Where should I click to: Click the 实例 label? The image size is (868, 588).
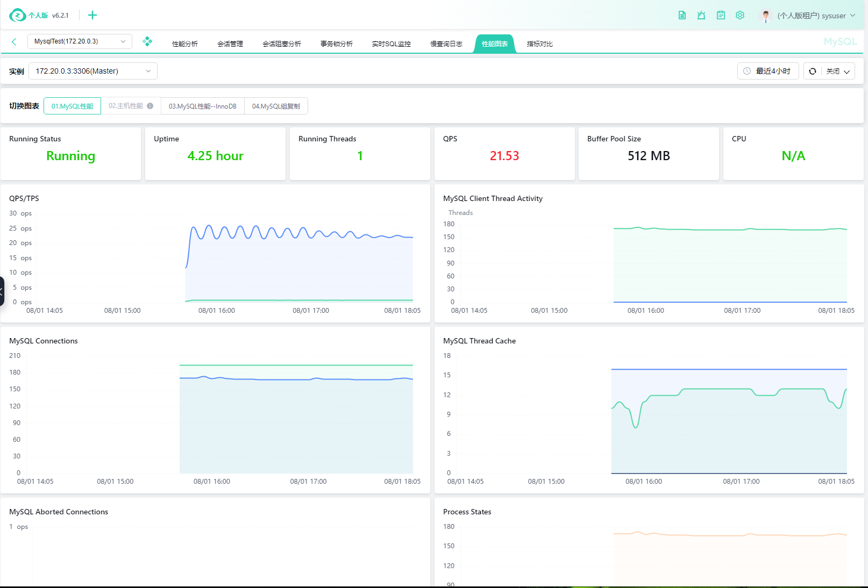click(17, 71)
